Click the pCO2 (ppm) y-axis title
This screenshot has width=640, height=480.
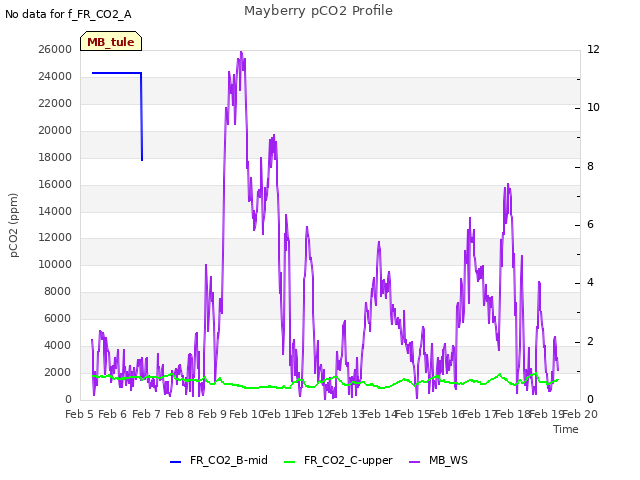pos(14,225)
